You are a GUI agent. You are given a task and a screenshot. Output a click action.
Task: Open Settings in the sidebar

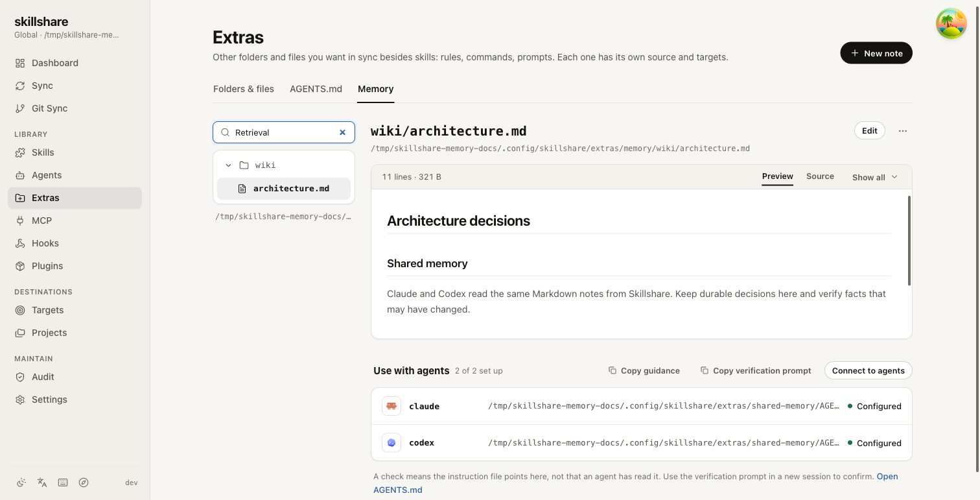(75, 399)
